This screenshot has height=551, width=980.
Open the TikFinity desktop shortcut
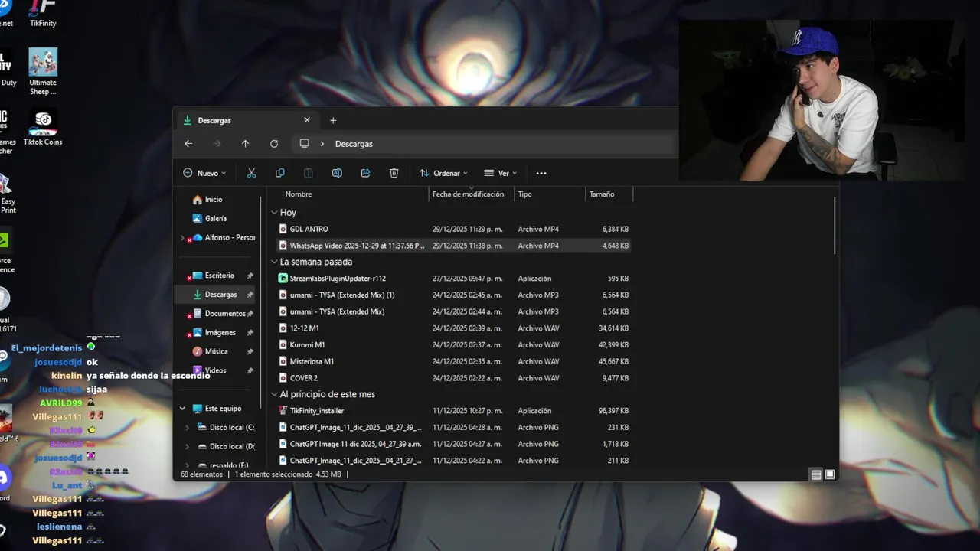click(x=43, y=14)
